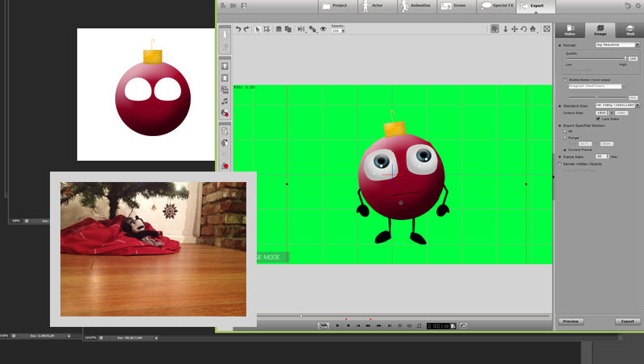Screen dimensions: 644x364
Task: Click the Redo arrow in the toolbar
Action: 246,29
